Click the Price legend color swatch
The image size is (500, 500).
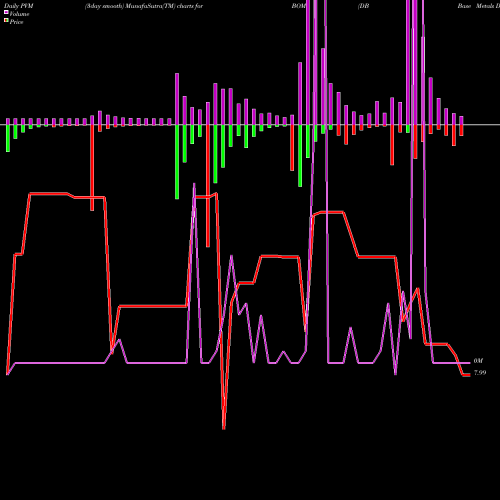point(6,21)
